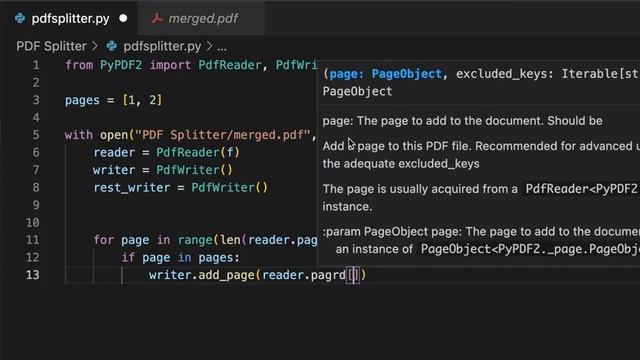The height and width of the screenshot is (360, 640).
Task: Open the breadcrumb ellipsis symbol list
Action: point(222,47)
